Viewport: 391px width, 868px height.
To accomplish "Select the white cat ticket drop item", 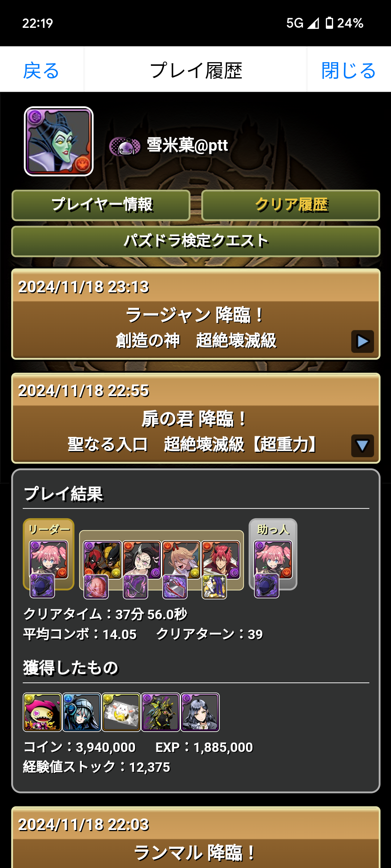I will pos(121,712).
